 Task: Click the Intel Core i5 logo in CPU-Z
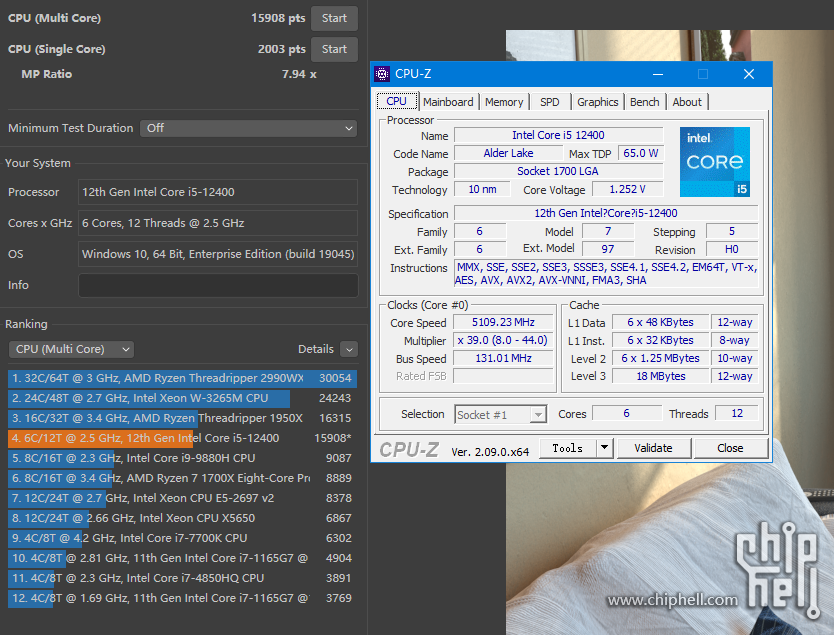(715, 162)
